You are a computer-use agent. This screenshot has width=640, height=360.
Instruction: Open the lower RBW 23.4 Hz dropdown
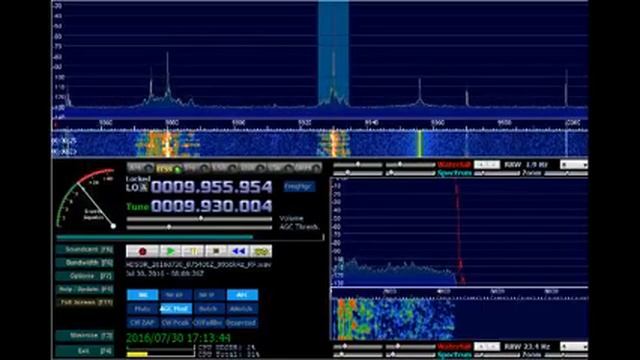click(574, 347)
